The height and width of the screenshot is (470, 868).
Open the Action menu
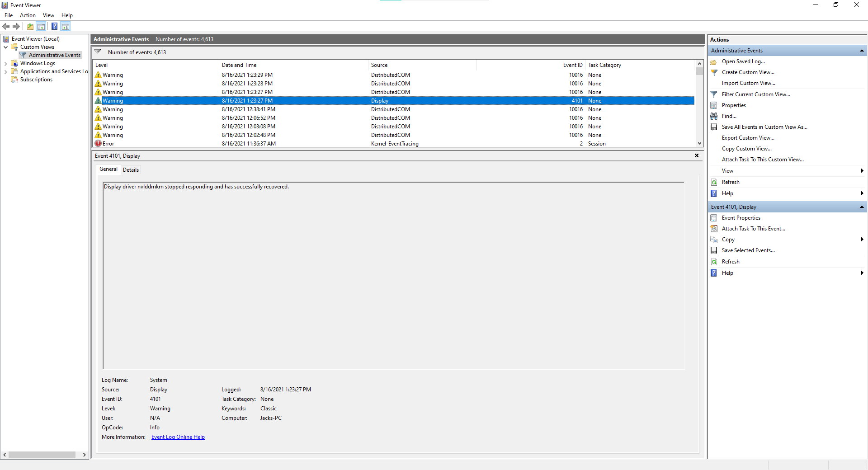[x=28, y=15]
